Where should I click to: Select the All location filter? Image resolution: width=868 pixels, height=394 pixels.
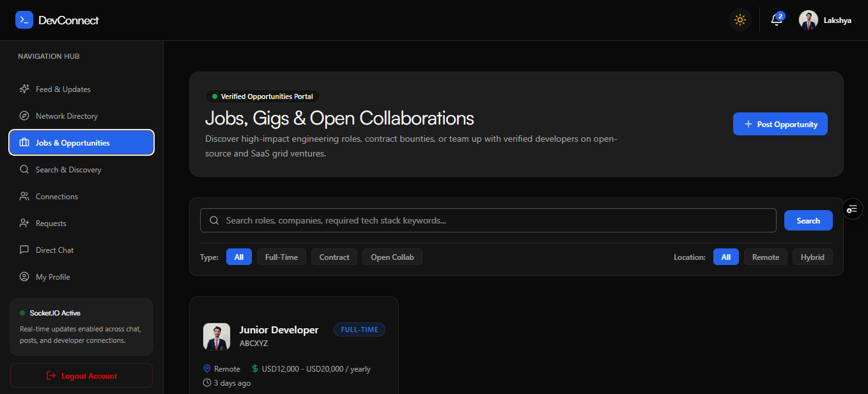(x=726, y=257)
